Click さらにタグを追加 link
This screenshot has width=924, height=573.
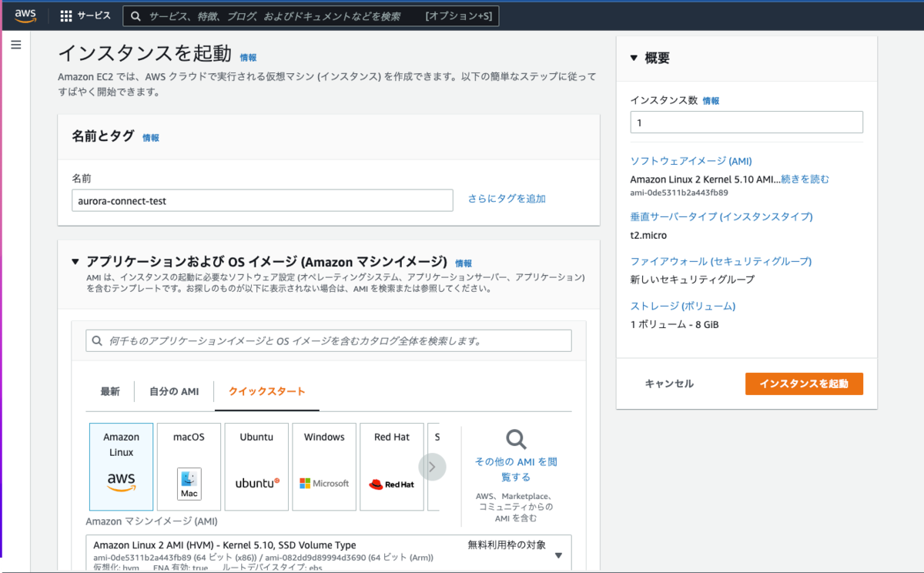click(x=507, y=199)
